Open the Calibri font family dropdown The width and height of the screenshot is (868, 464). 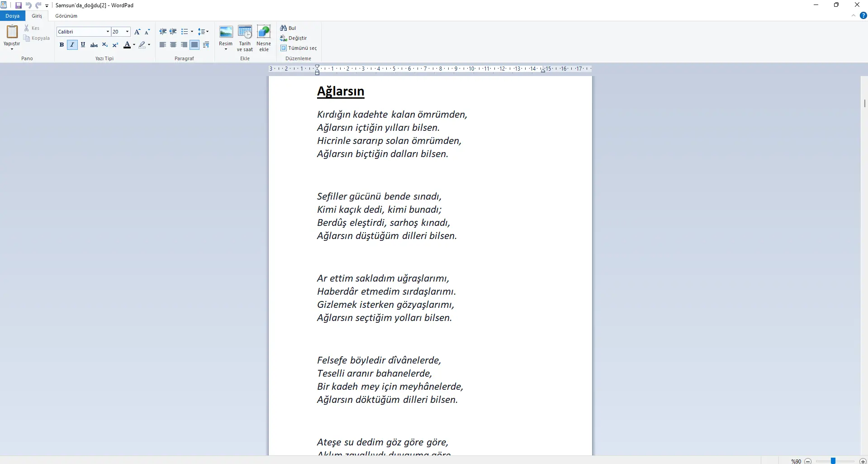pos(108,32)
